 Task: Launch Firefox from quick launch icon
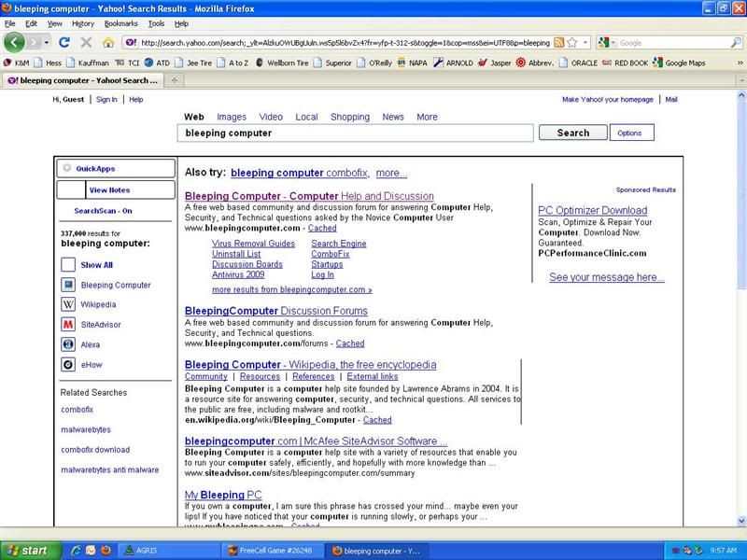click(x=106, y=551)
